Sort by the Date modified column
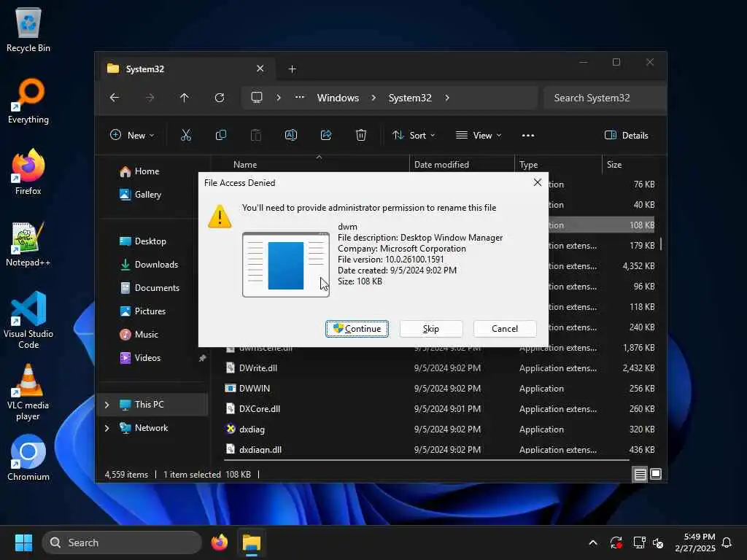Viewport: 747px width, 560px height. (441, 164)
